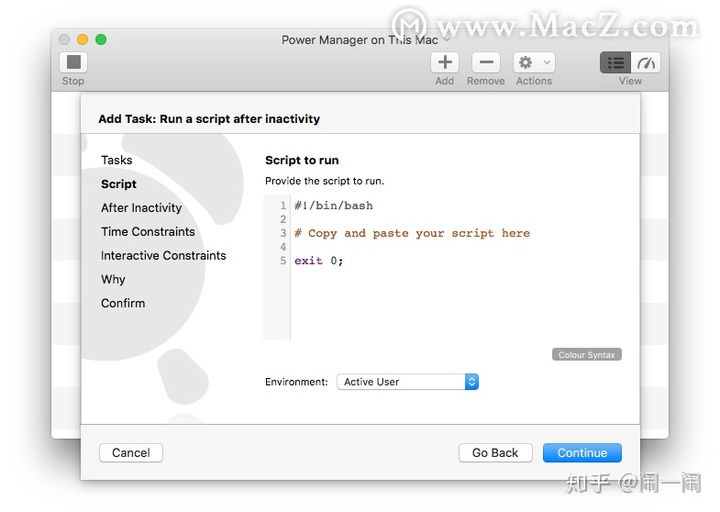The height and width of the screenshot is (512, 720).
Task: Open the Time Constraints step
Action: pyautogui.click(x=148, y=231)
